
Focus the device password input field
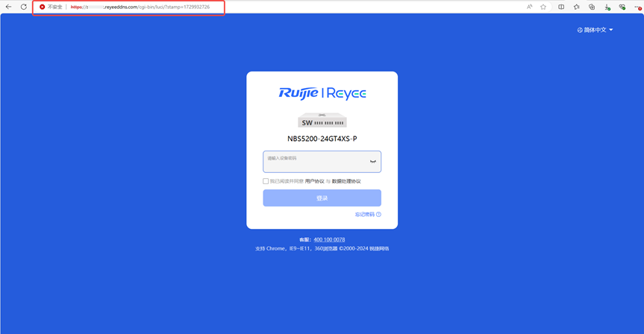coord(322,162)
